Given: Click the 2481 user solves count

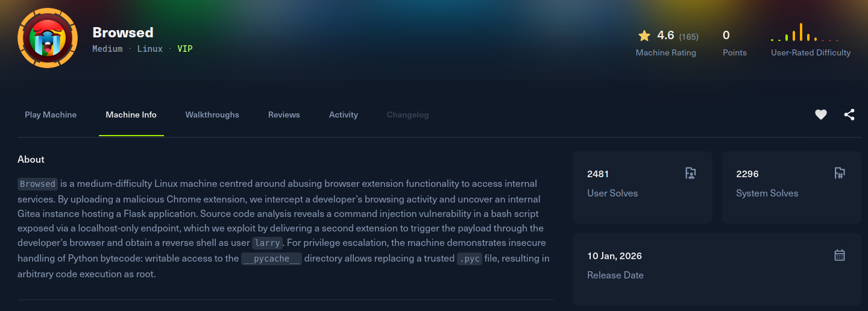Looking at the screenshot, I should click(598, 174).
